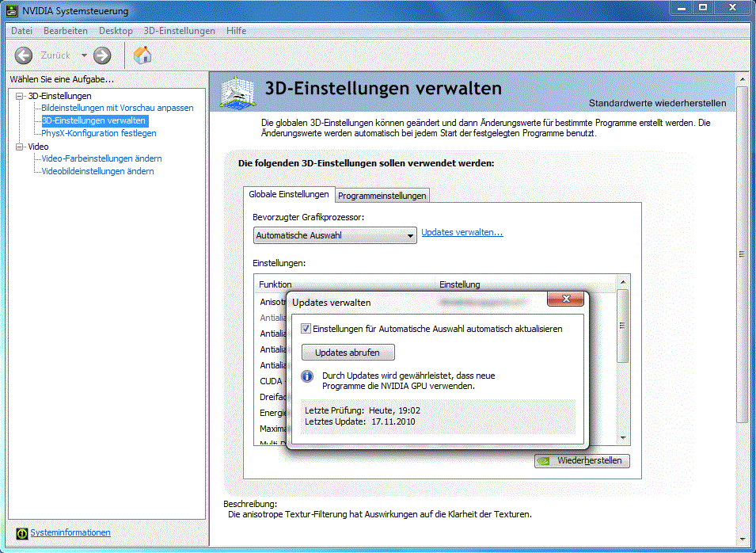
Task: Switch to the Programmeinstellungen tab
Action: click(382, 196)
